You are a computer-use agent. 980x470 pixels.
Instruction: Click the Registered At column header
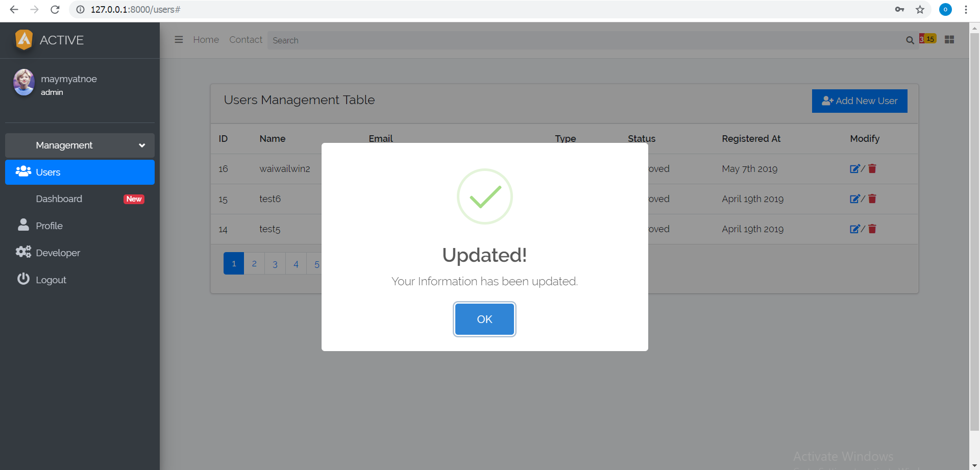[x=751, y=139]
